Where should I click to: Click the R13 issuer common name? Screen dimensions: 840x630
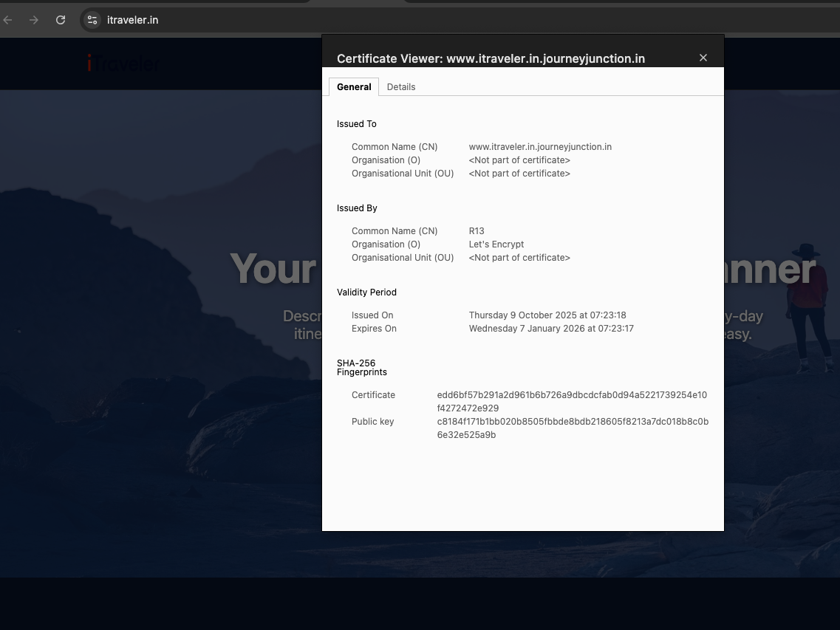(x=477, y=231)
